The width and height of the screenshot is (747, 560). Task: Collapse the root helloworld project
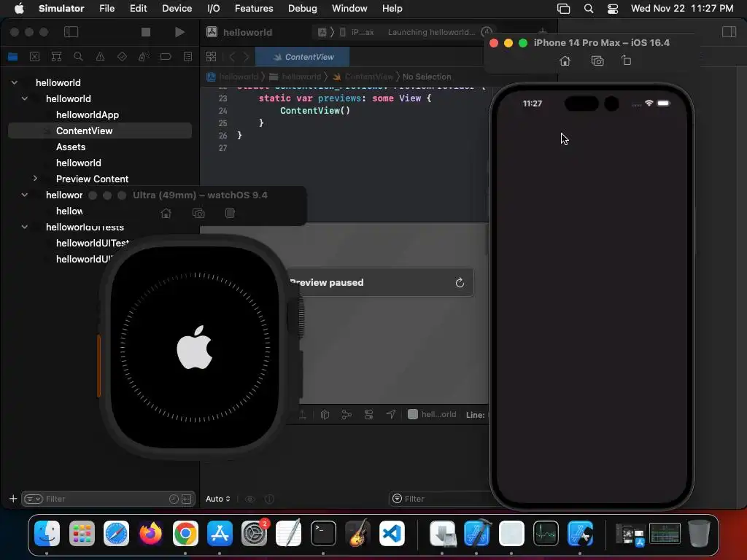pyautogui.click(x=15, y=82)
